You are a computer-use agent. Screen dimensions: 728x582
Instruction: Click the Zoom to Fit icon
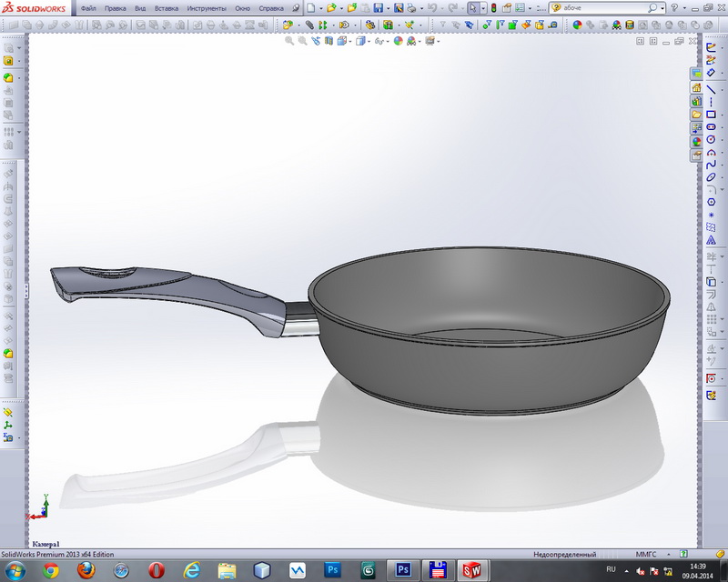tap(289, 41)
